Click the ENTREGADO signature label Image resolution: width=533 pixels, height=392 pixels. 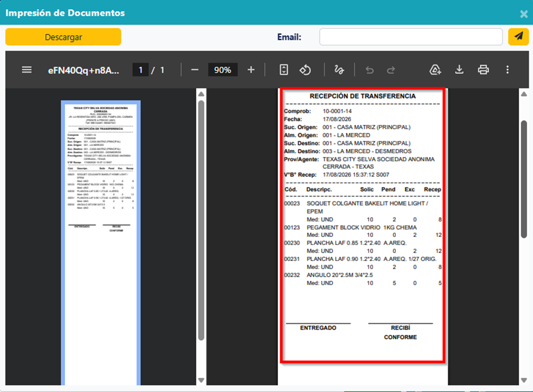click(318, 328)
